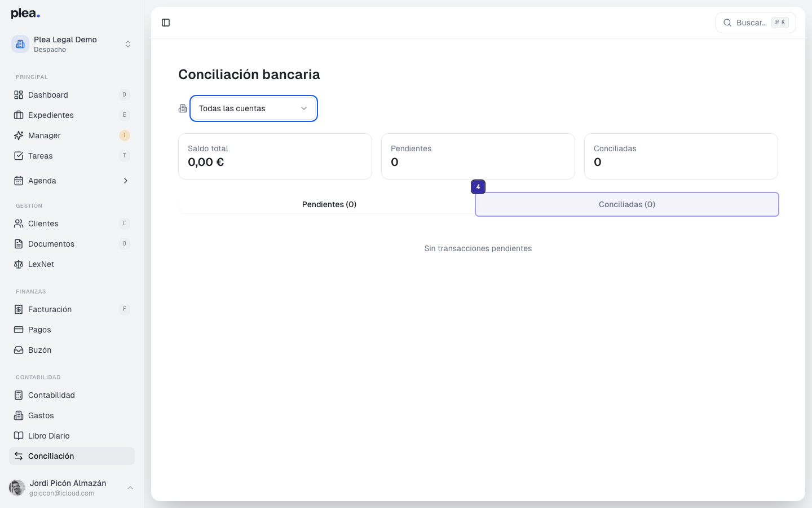812x508 pixels.
Task: Open the Contabilidad page
Action: [x=72, y=395]
